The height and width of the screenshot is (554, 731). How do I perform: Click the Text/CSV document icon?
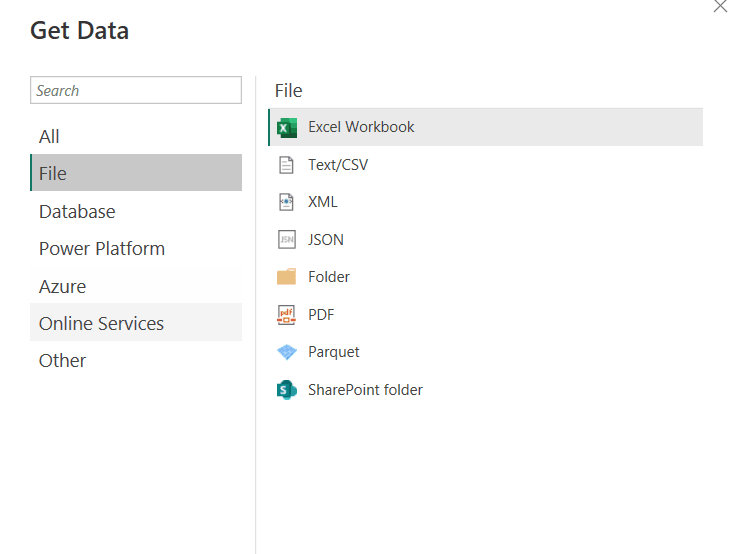pyautogui.click(x=286, y=165)
